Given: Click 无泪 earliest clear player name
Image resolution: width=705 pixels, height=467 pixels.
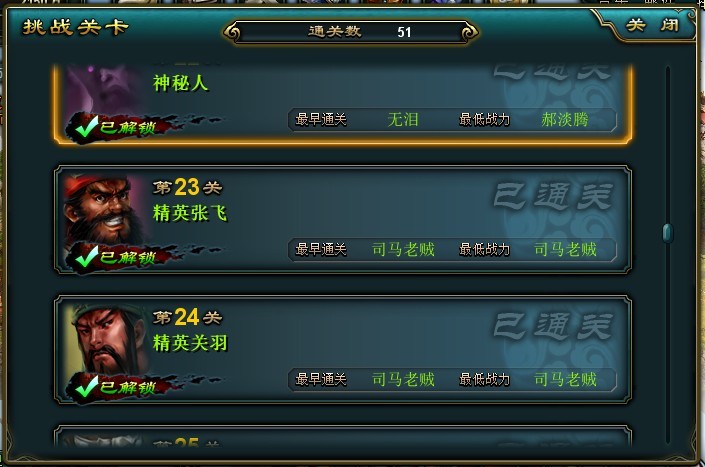Looking at the screenshot, I should point(403,120).
